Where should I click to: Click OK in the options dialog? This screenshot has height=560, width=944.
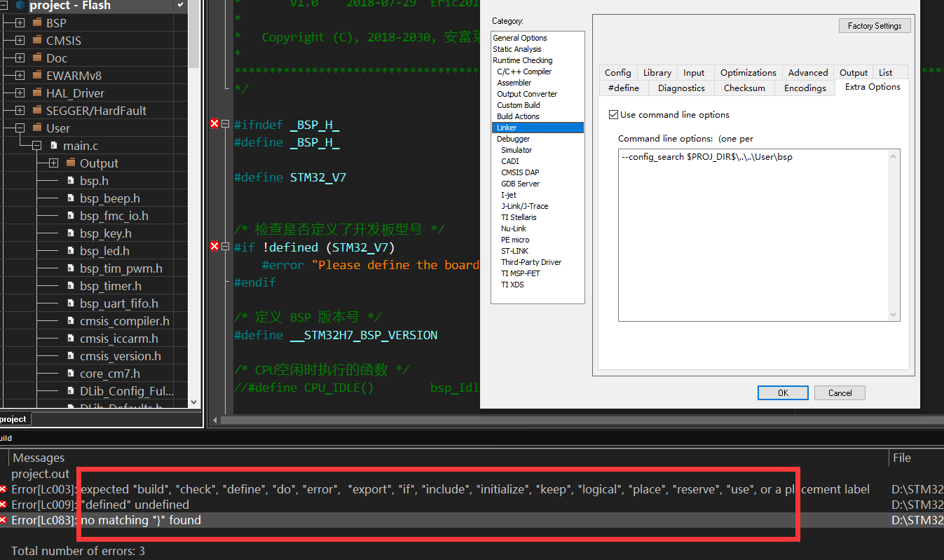tap(783, 392)
